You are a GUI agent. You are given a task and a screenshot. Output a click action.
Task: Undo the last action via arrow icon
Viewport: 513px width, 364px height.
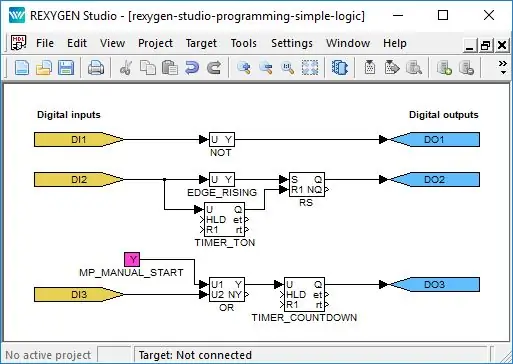(x=192, y=68)
